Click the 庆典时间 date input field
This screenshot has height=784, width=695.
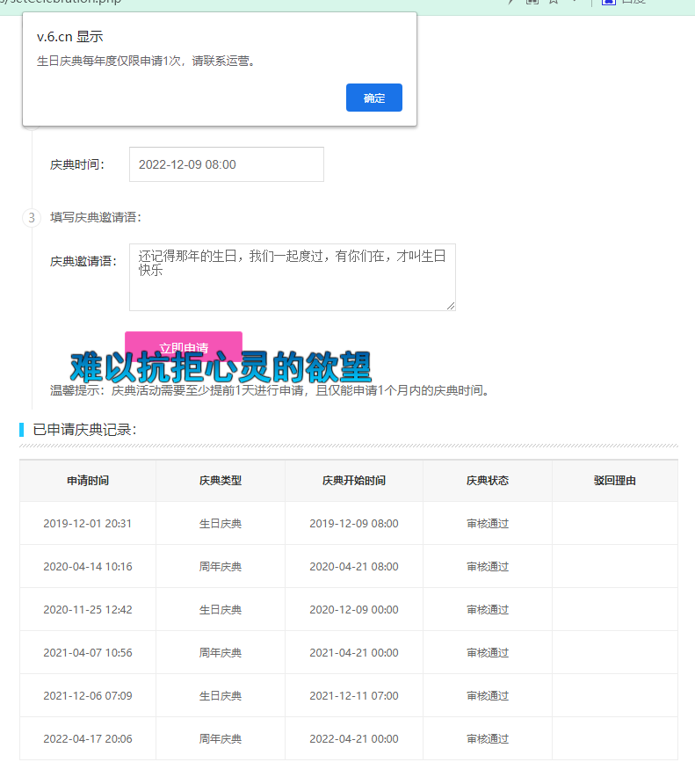[x=227, y=164]
